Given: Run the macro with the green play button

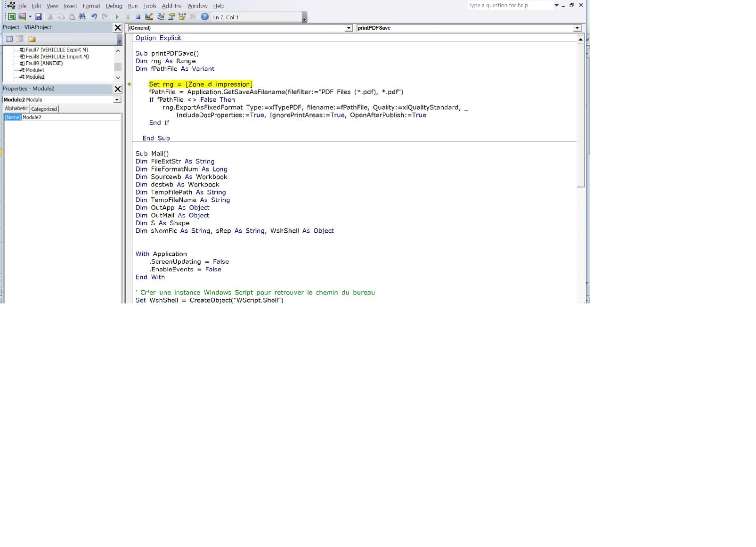Looking at the screenshot, I should [x=117, y=17].
